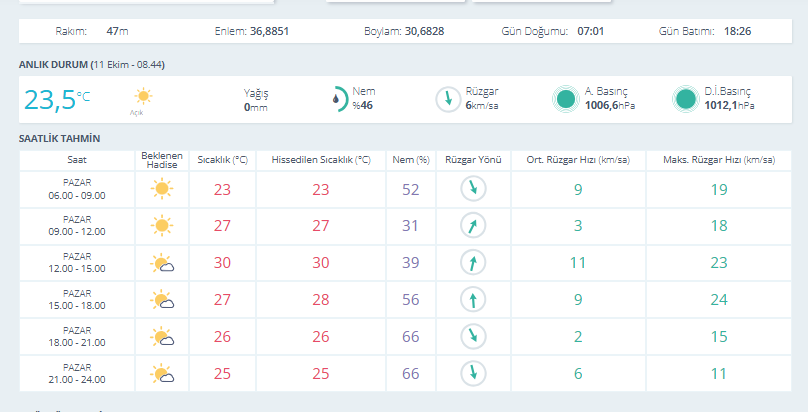Click average wind speed 11 in 12.00 - 15.00 row
Viewport: 808px width, 412px height.
578,263
